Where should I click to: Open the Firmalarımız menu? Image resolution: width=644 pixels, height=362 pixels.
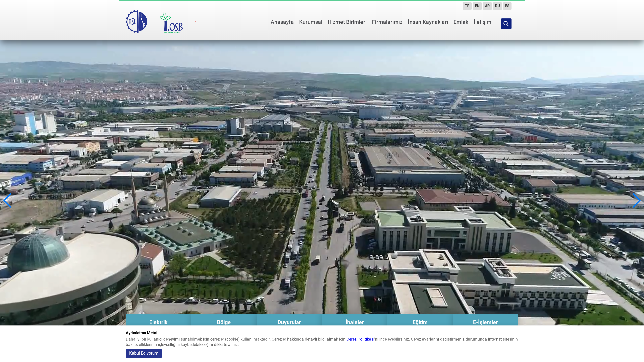coord(387,22)
